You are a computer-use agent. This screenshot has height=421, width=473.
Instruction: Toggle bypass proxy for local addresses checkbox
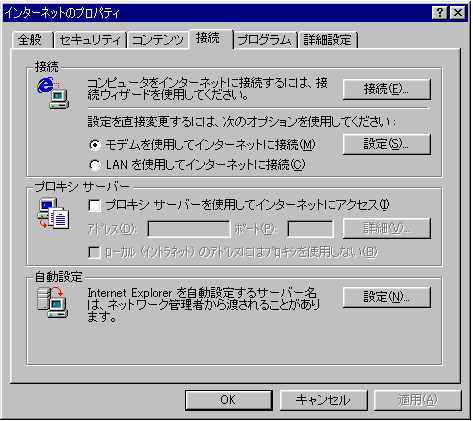94,252
